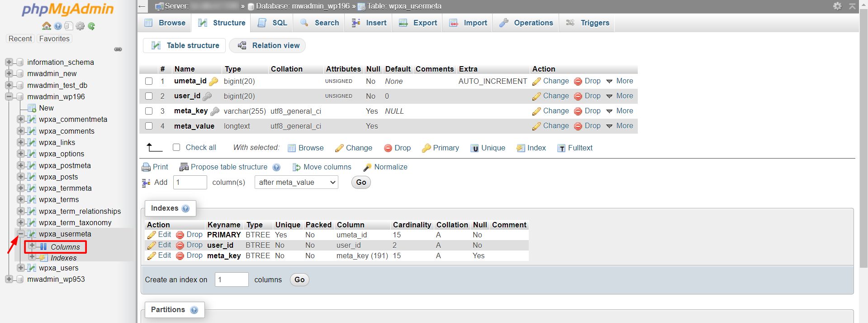Click the Edit pencil icon for PRIMARY index
The width and height of the screenshot is (868, 323).
coord(152,235)
